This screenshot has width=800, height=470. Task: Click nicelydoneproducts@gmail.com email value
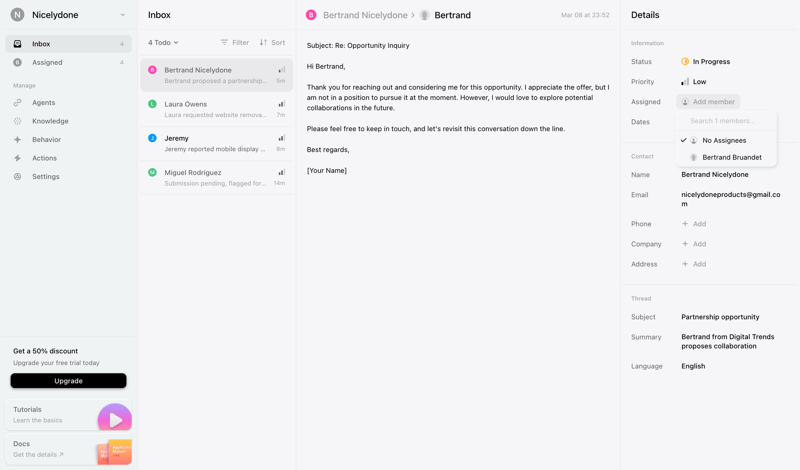click(731, 199)
